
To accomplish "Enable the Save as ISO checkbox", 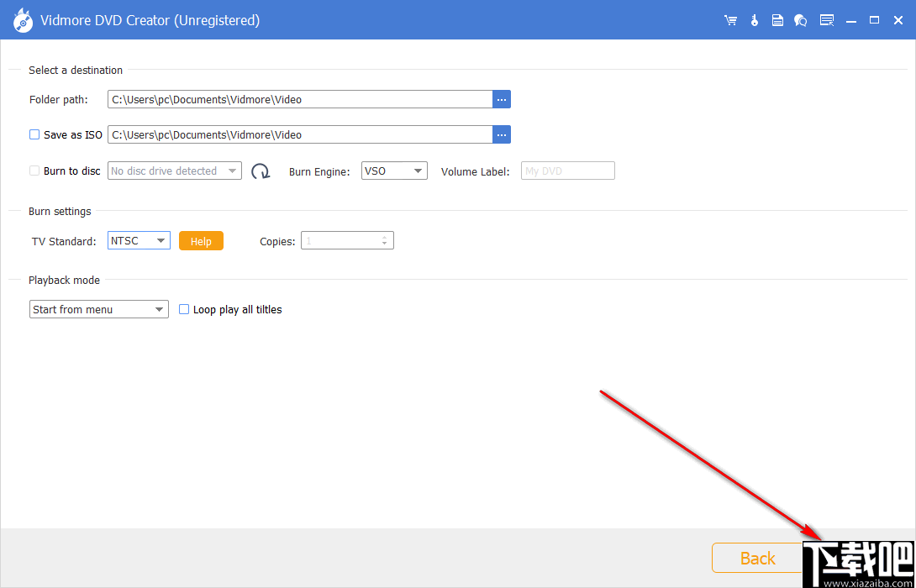I will coord(34,134).
